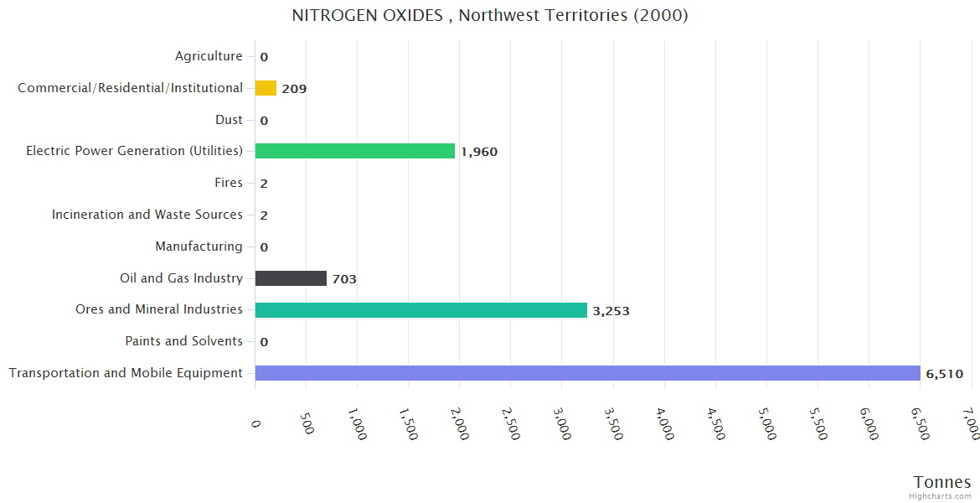Click the Dust category label

coord(229,120)
